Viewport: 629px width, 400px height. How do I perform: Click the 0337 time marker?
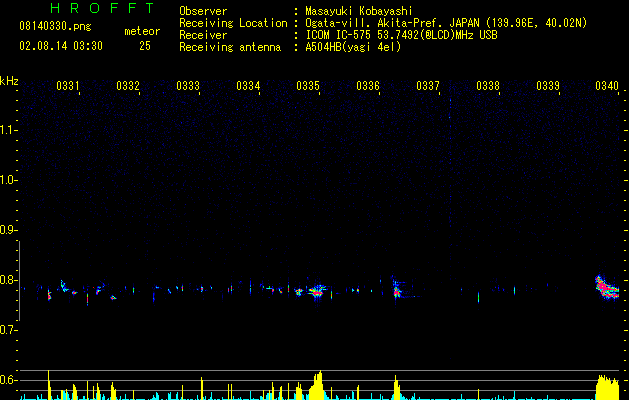click(428, 85)
